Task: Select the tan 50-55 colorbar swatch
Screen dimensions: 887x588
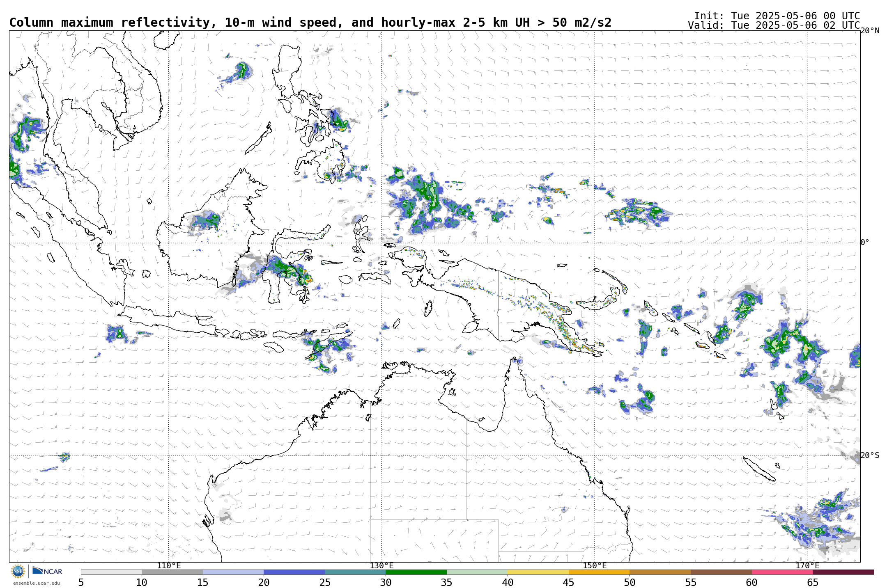Action: coord(660,572)
